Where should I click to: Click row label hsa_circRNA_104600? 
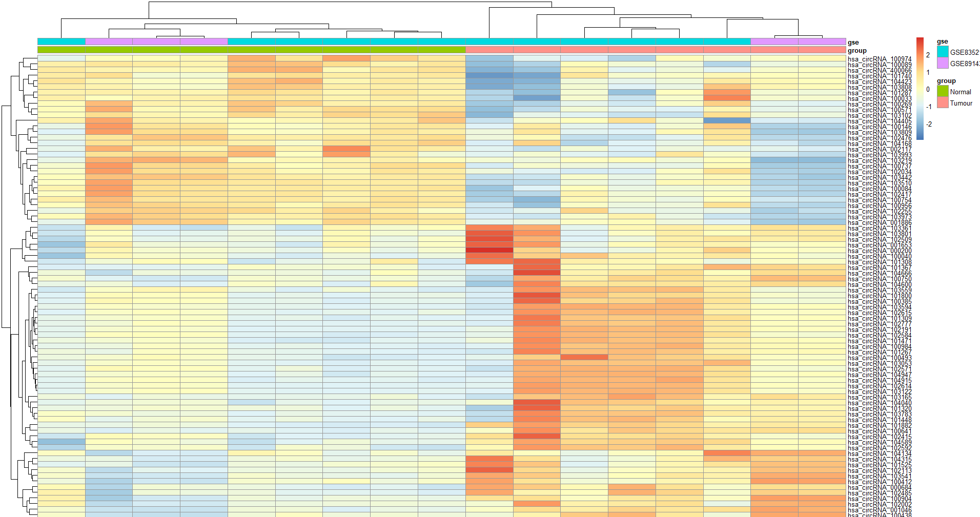(x=880, y=285)
